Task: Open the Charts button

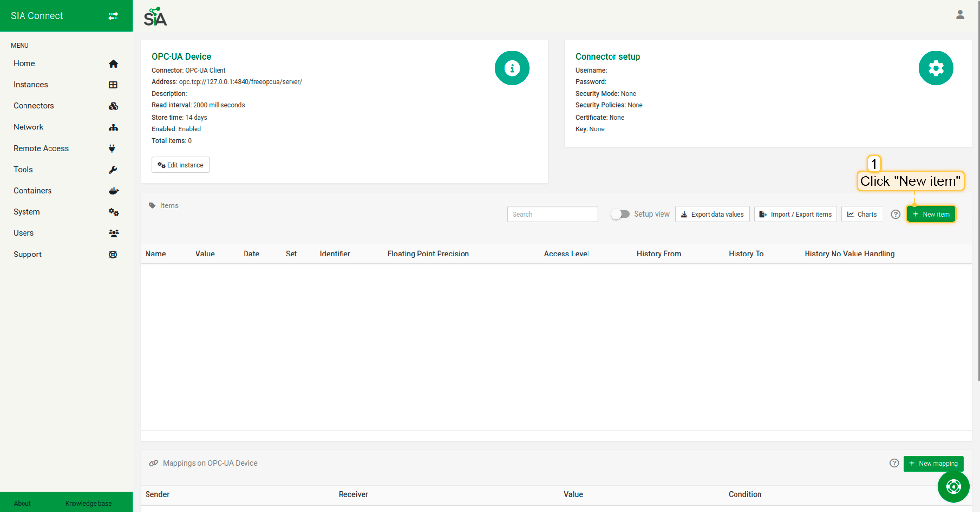Action: coord(861,214)
